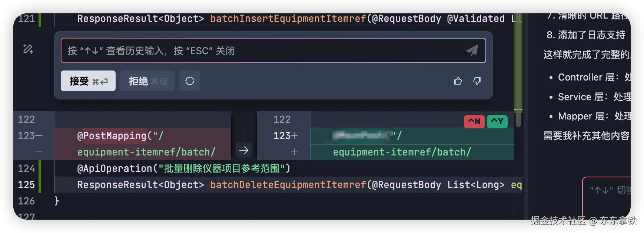This screenshot has width=644, height=233.
Task: Click the paper plane send icon
Action: [x=471, y=50]
